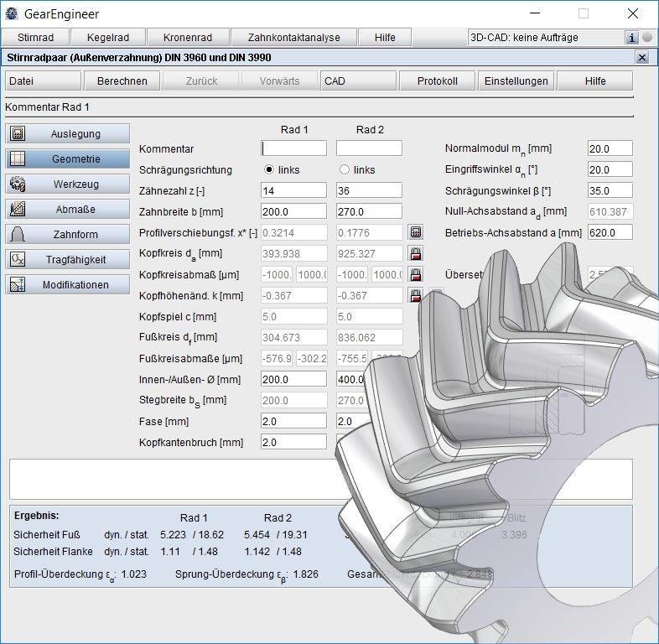
Task: Open Modifikationen icon in the sidebar
Action: click(18, 285)
